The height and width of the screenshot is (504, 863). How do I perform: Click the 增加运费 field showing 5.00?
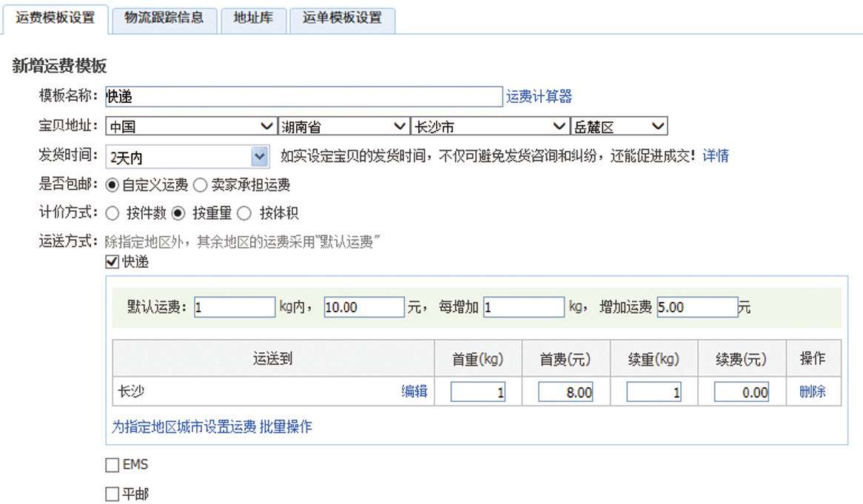(x=697, y=307)
